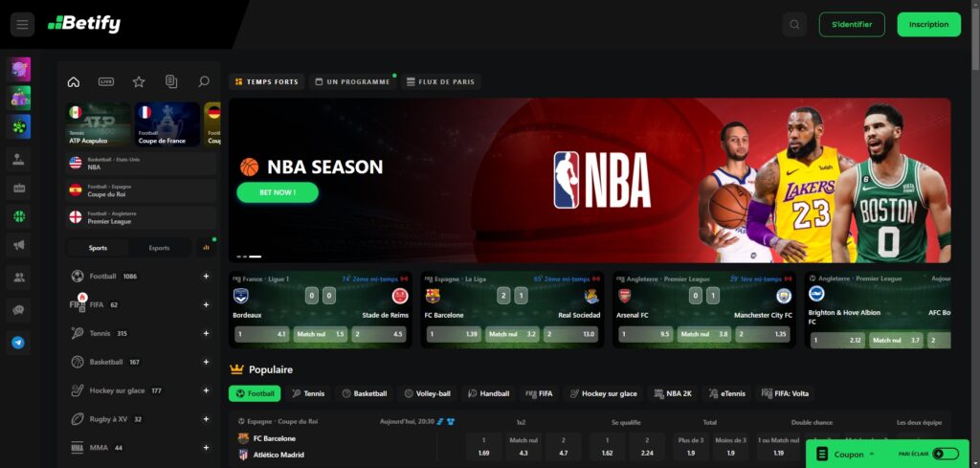Open ATP Acapulco thumbnail card

click(99, 125)
